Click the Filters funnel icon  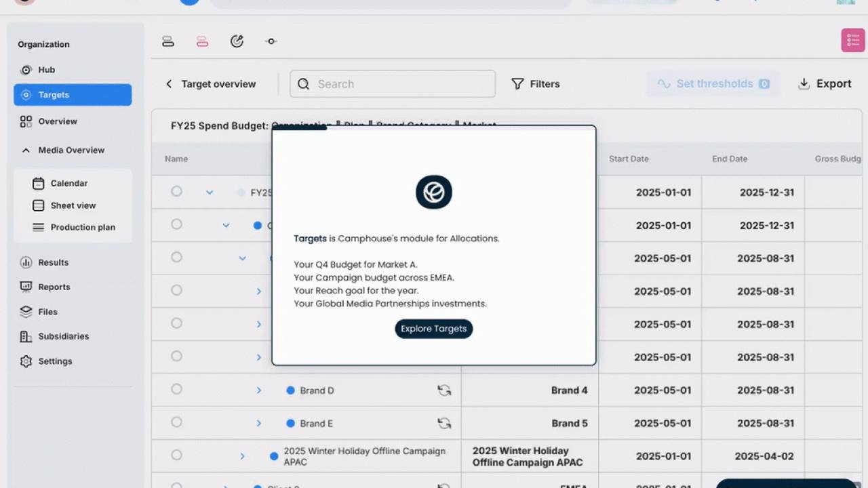point(517,84)
